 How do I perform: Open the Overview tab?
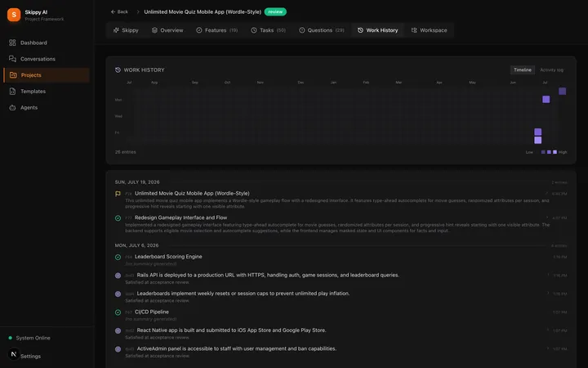click(167, 30)
